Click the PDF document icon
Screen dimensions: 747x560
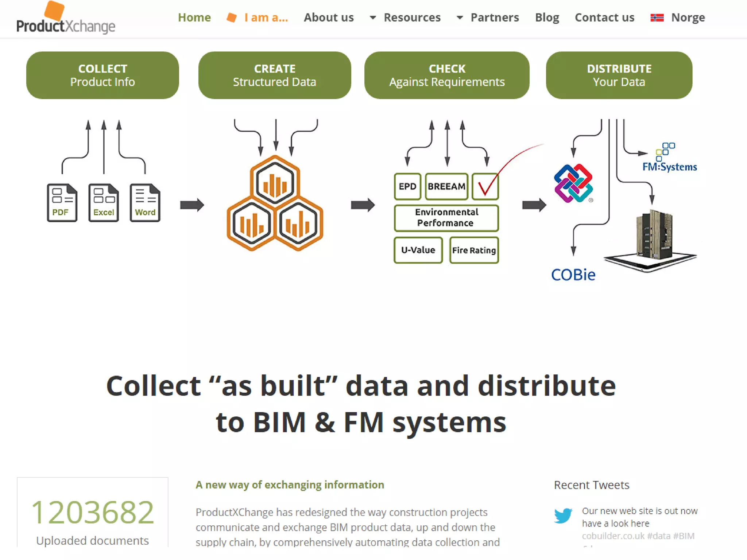tap(62, 203)
